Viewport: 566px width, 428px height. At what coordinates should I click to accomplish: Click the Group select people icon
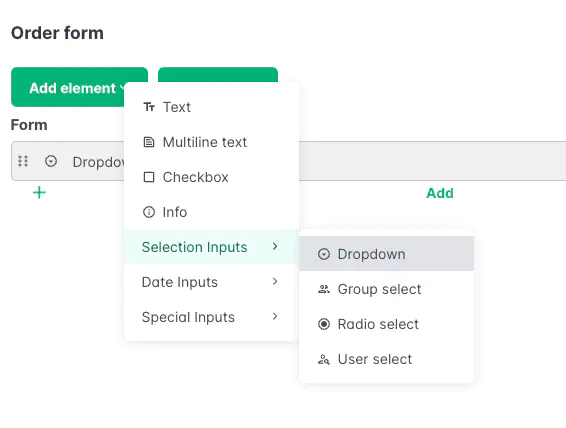[x=324, y=289]
